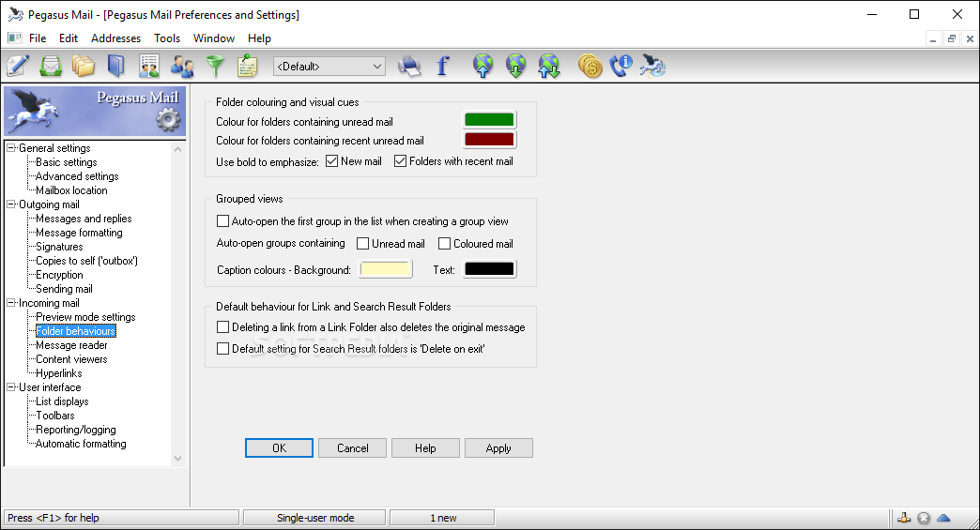Open the Window menu
980x530 pixels.
coord(214,38)
